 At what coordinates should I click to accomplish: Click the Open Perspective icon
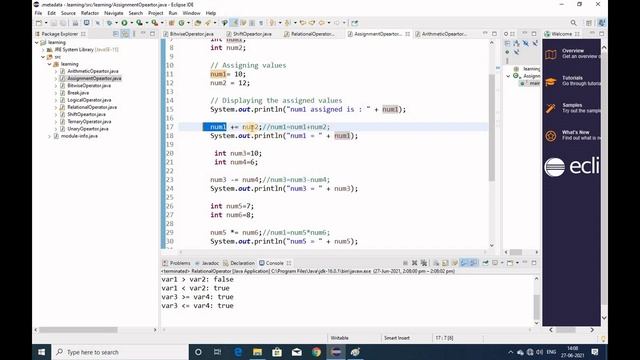coord(589,23)
